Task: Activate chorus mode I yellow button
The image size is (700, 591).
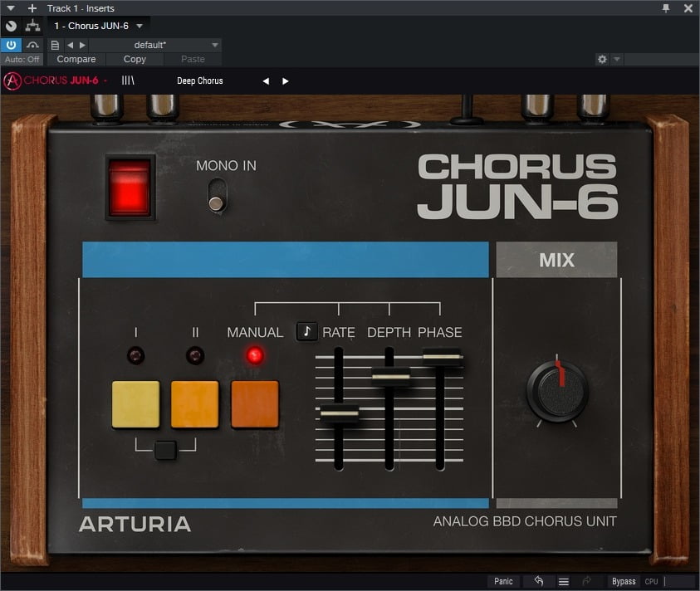Action: point(135,404)
